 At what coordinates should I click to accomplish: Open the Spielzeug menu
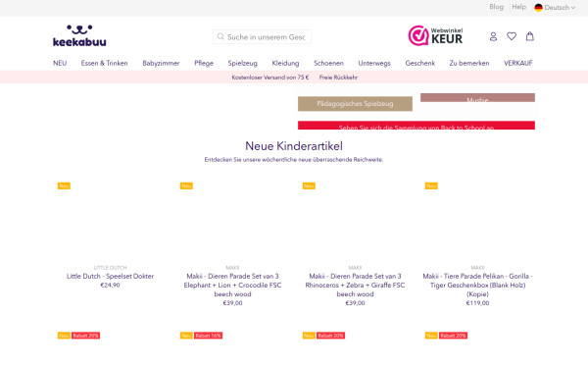pos(243,63)
